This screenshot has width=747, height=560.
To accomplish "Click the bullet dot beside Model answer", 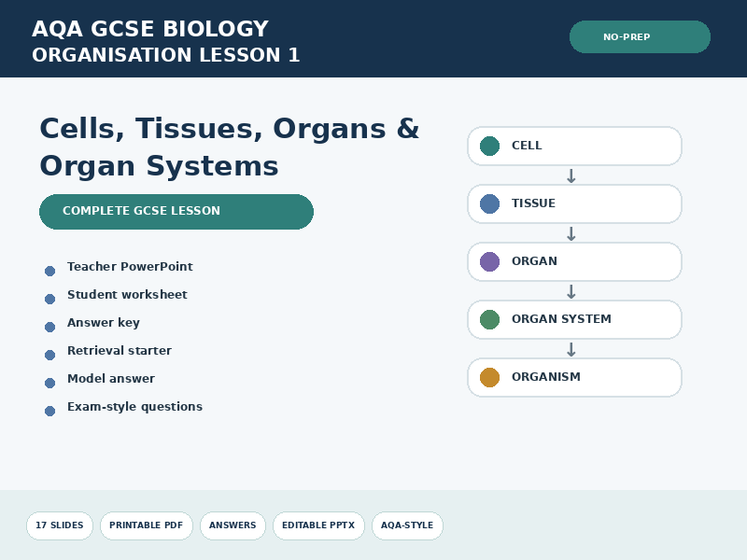I will click(50, 383).
